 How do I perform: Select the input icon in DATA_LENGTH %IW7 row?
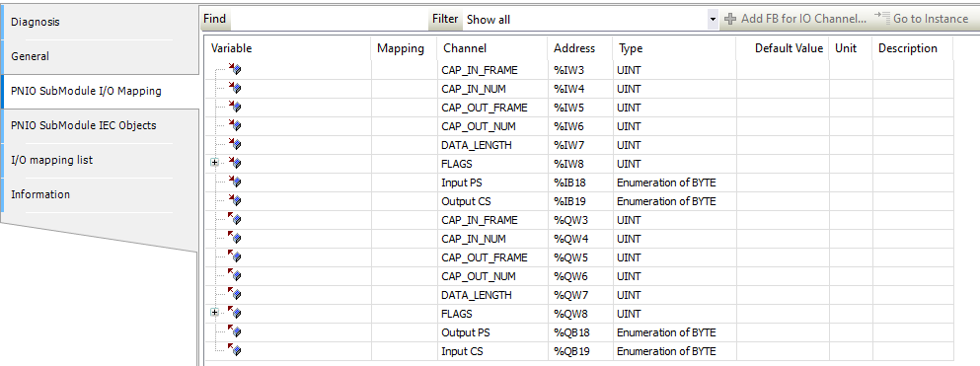[235, 145]
